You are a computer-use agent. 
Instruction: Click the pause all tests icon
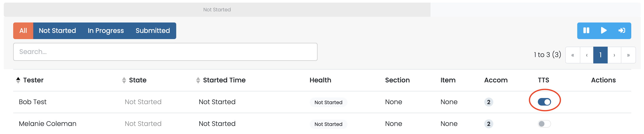coord(586,31)
